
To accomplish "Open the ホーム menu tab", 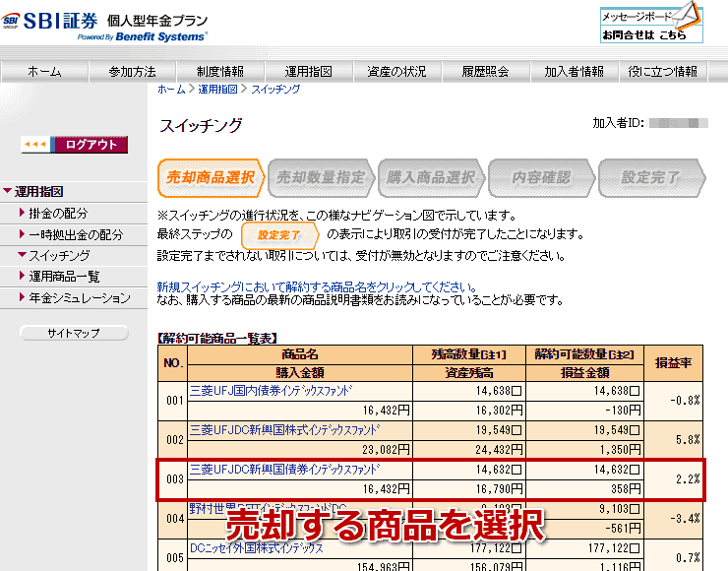I will point(44,72).
